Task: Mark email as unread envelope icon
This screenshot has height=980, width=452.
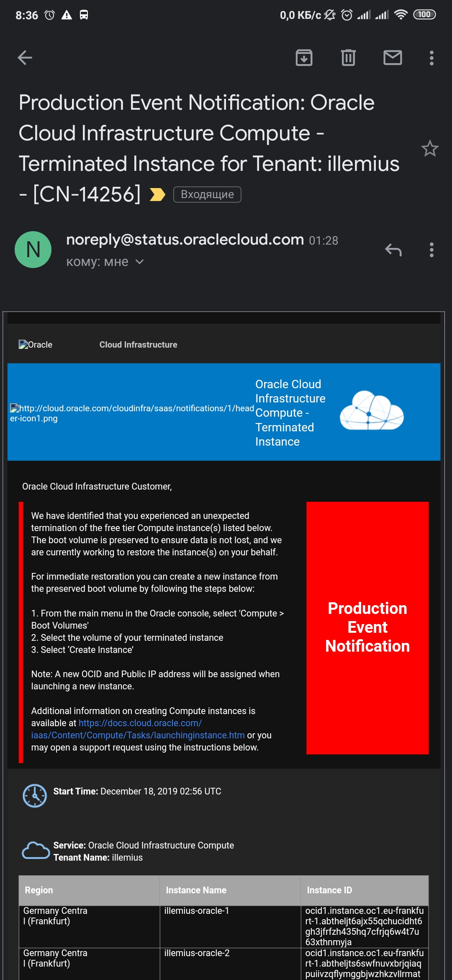Action: coord(393,58)
